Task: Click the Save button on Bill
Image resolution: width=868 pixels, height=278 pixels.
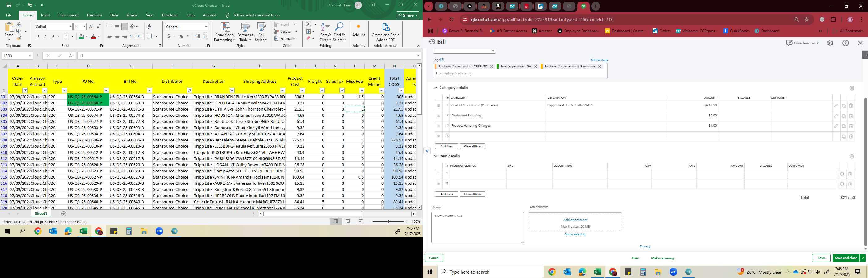Action: [x=821, y=258]
